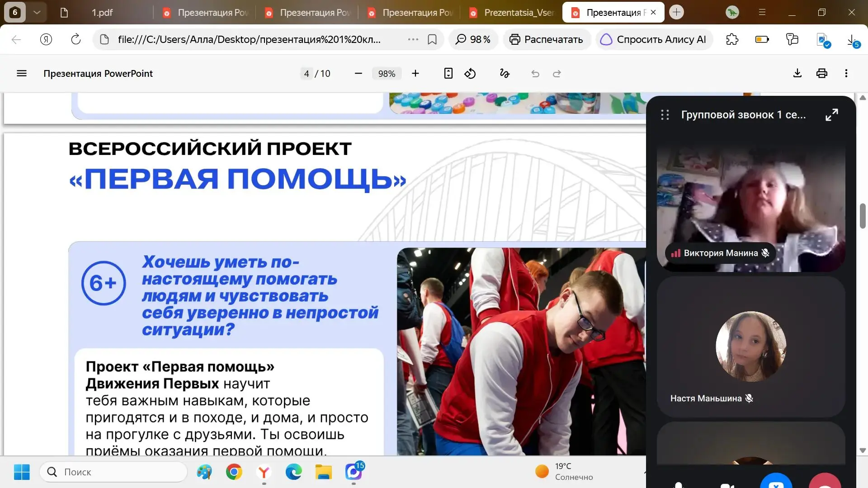This screenshot has width=868, height=488.
Task: Open the tab list dropdown arrow
Action: click(x=37, y=12)
